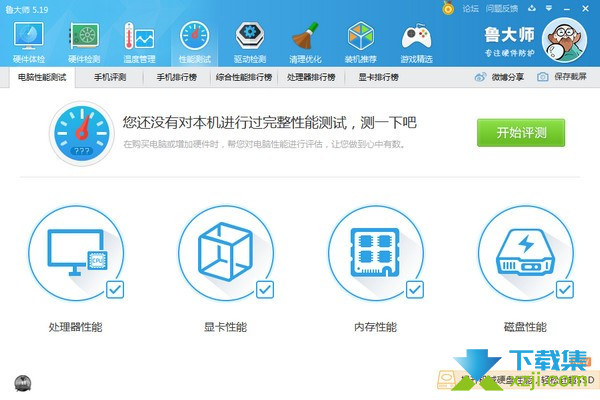Image resolution: width=600 pixels, height=400 pixels.
Task: Open the 游戏精选 game controller module
Action: click(x=416, y=42)
